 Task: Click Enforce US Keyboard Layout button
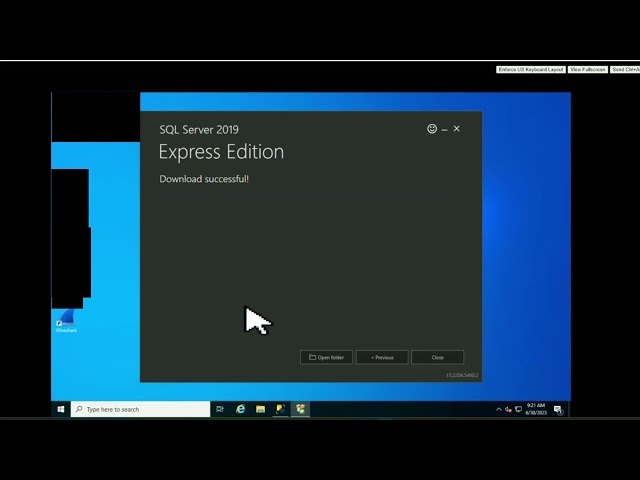(x=531, y=70)
